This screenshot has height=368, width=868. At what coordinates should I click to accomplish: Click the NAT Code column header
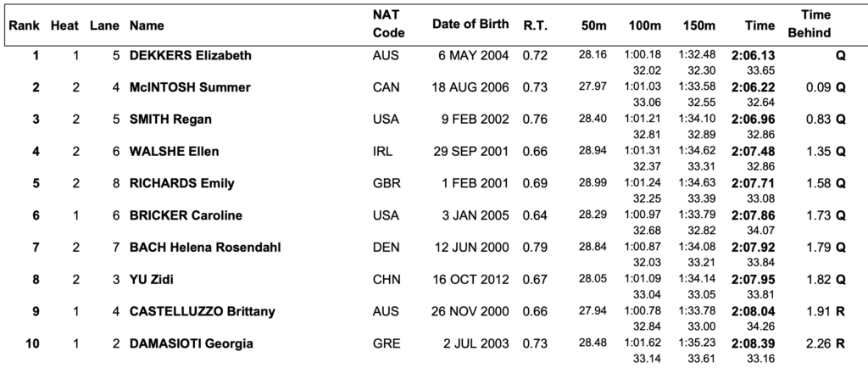388,25
